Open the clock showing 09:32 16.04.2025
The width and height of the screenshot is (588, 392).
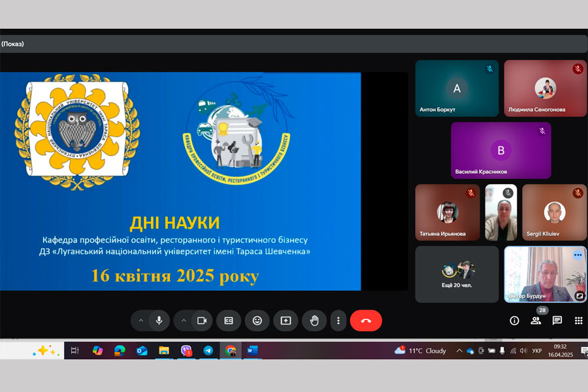click(561, 351)
